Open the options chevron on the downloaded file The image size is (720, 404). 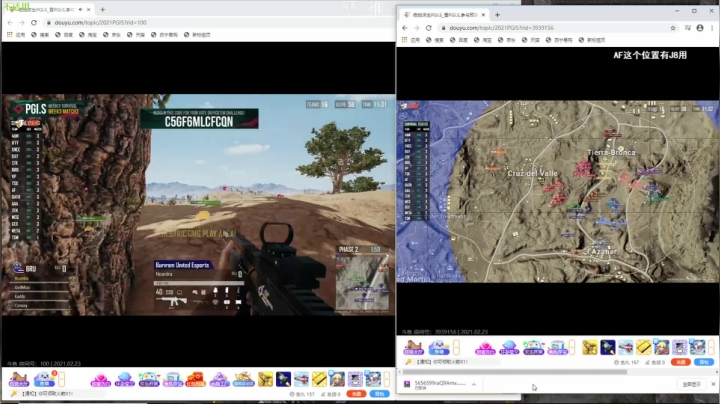tap(473, 384)
